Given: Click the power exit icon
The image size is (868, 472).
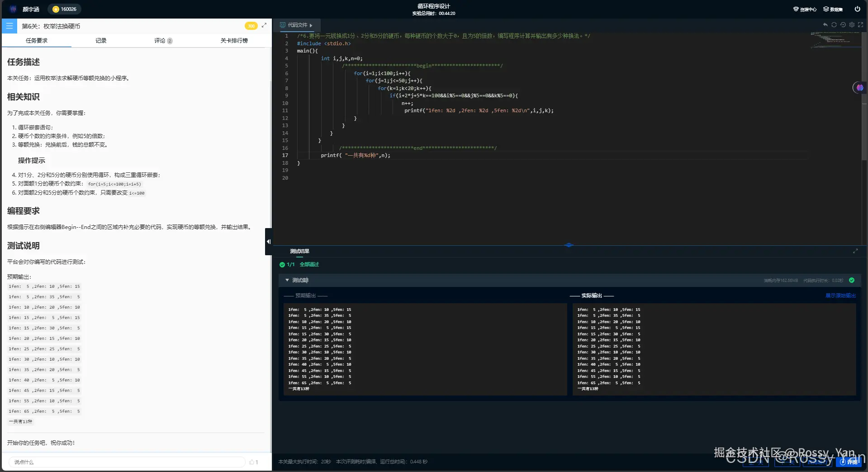Looking at the screenshot, I should click(857, 9).
